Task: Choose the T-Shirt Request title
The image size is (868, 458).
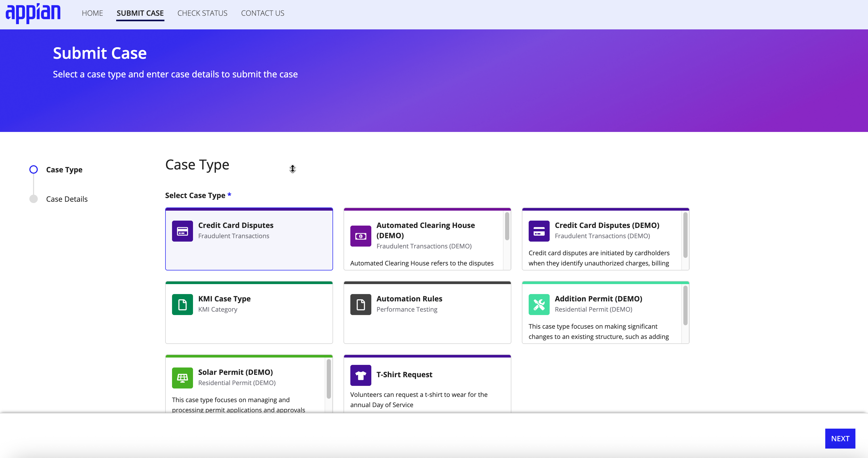Action: coord(404,374)
